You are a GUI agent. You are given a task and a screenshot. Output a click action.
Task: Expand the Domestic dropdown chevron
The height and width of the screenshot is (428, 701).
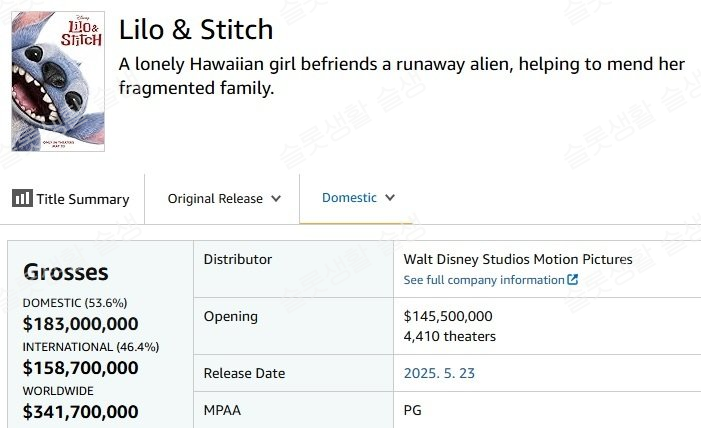pyautogui.click(x=390, y=197)
